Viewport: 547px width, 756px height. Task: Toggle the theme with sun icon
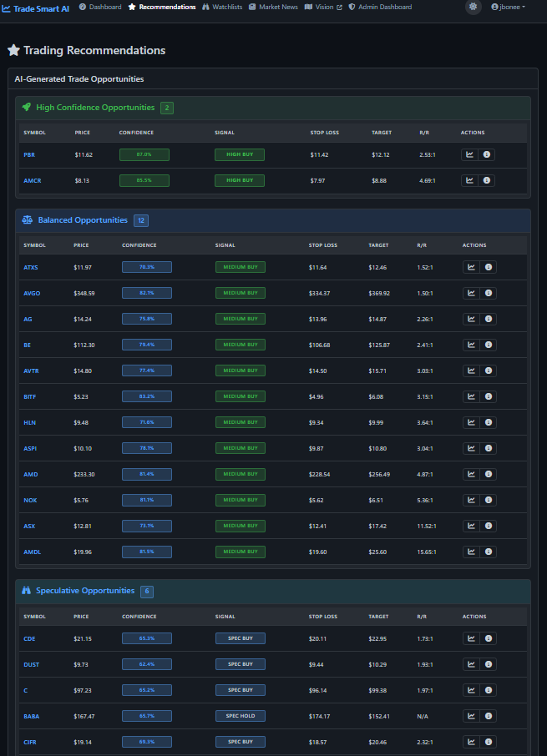(474, 7)
